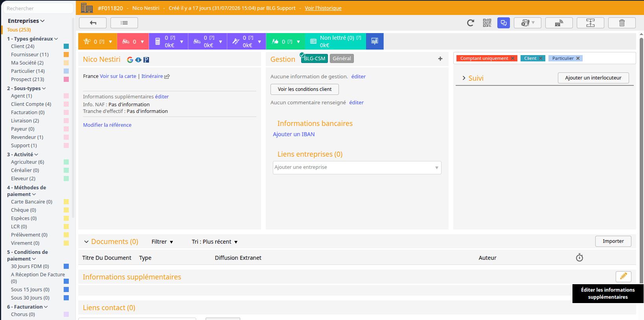Viewport: 644px width, 320px height.
Task: Click the info icon beside Nico Nestiri
Action: 138,60
